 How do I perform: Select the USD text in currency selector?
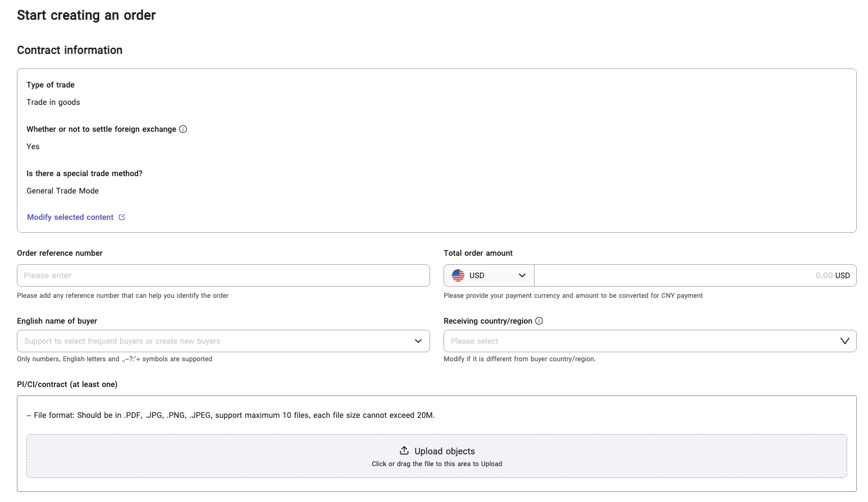click(x=477, y=275)
